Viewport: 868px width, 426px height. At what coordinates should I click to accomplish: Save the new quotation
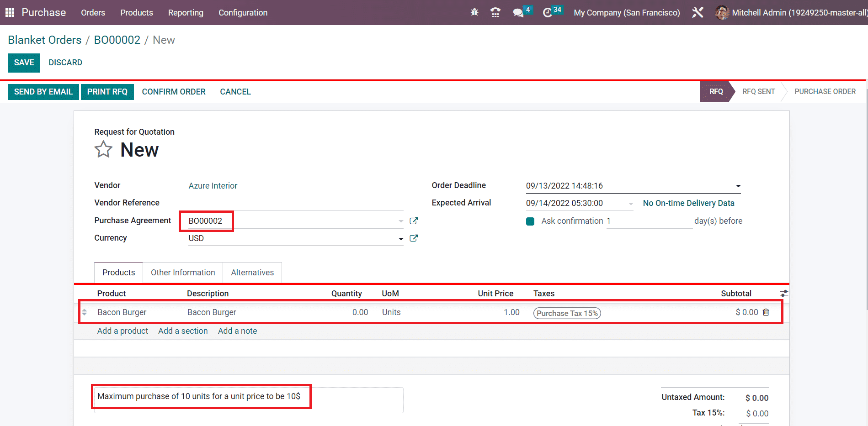point(24,63)
